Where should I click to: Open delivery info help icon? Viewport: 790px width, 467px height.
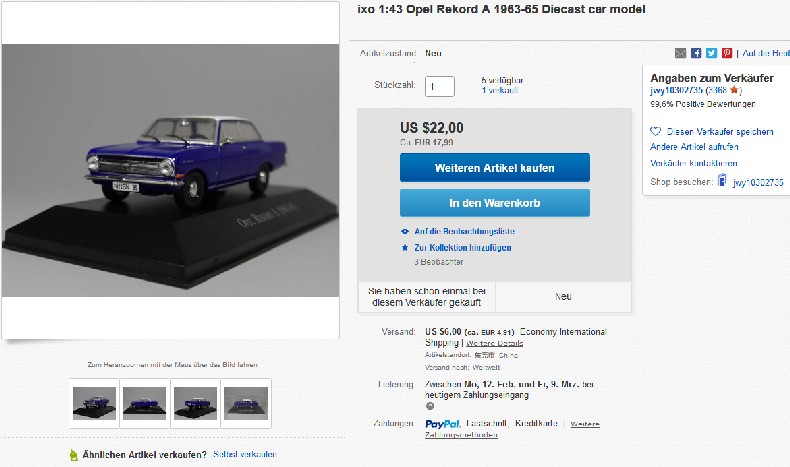coord(430,406)
